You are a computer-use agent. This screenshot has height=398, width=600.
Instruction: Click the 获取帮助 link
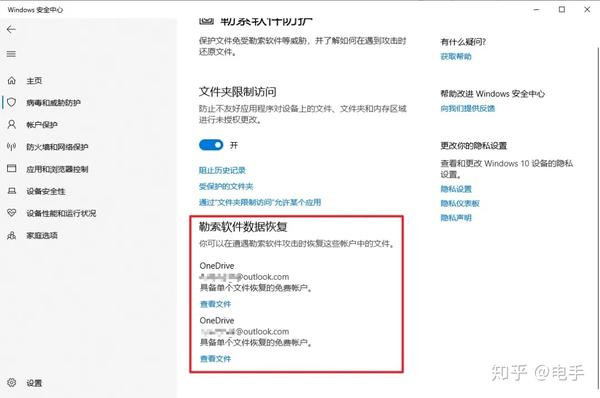click(x=456, y=56)
